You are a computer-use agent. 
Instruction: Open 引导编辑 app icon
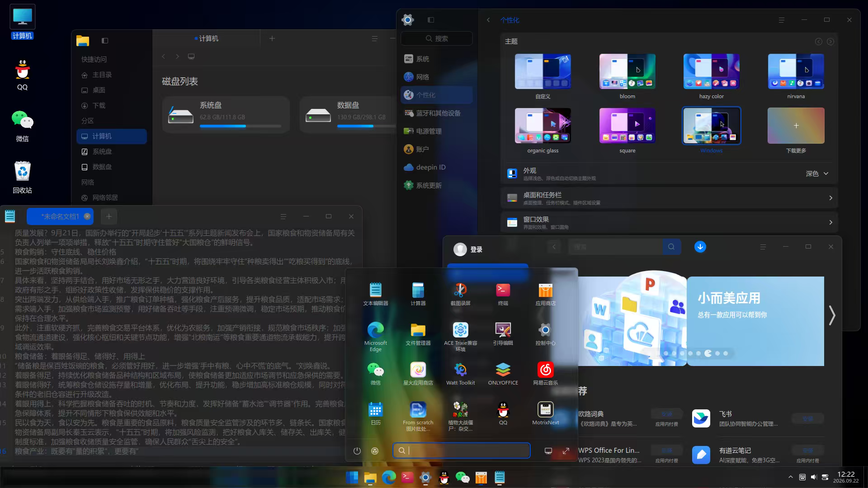point(503,334)
